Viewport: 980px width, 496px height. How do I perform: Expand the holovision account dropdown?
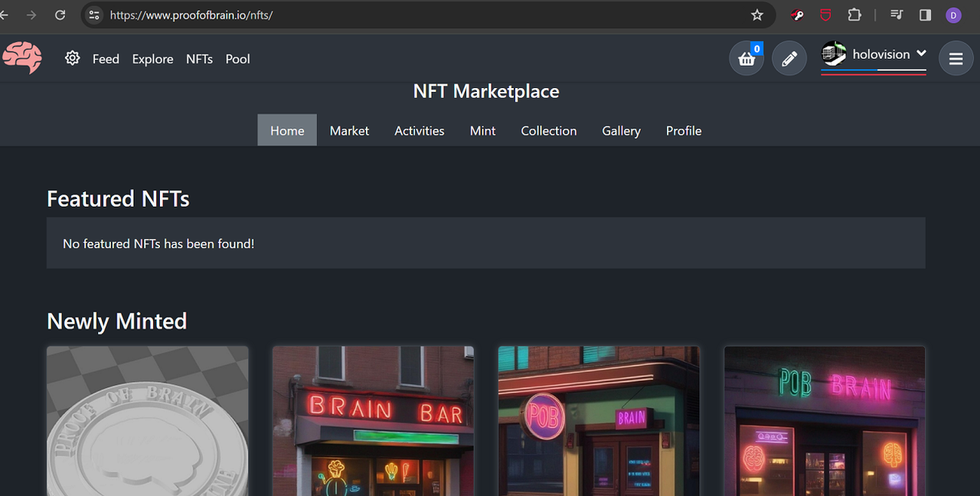921,54
